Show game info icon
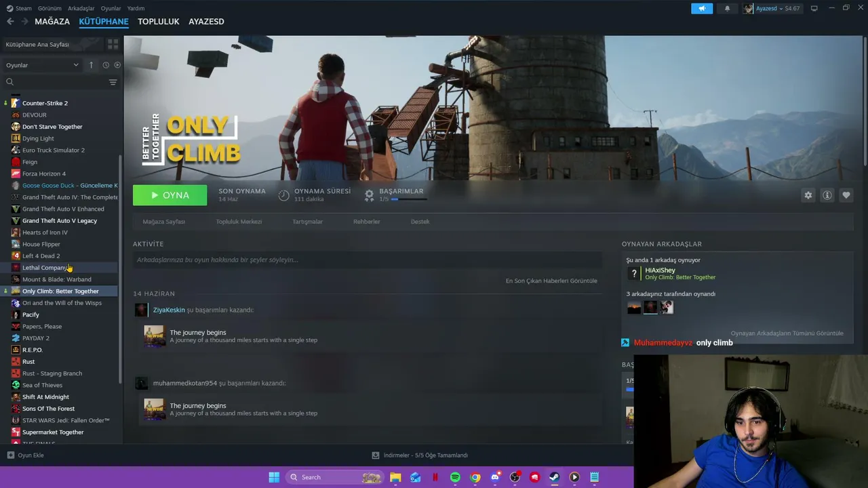The height and width of the screenshot is (488, 868). [827, 195]
